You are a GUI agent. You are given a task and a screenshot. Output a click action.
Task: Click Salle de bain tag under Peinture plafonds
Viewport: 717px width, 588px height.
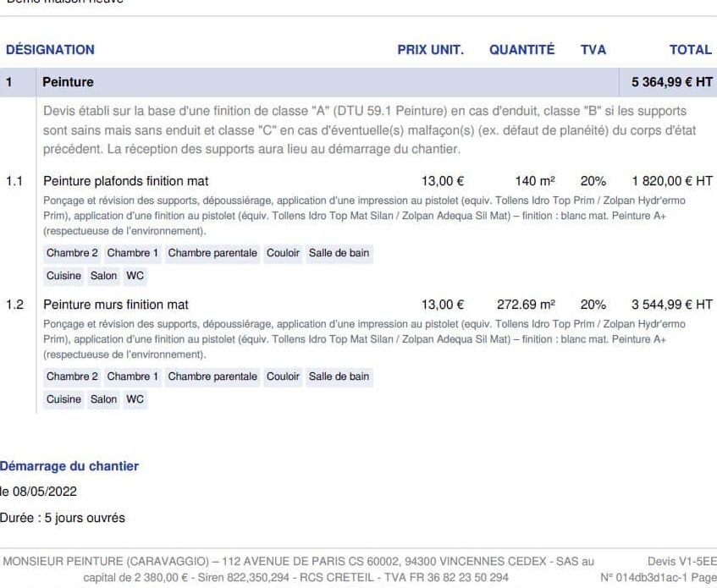pyautogui.click(x=339, y=253)
